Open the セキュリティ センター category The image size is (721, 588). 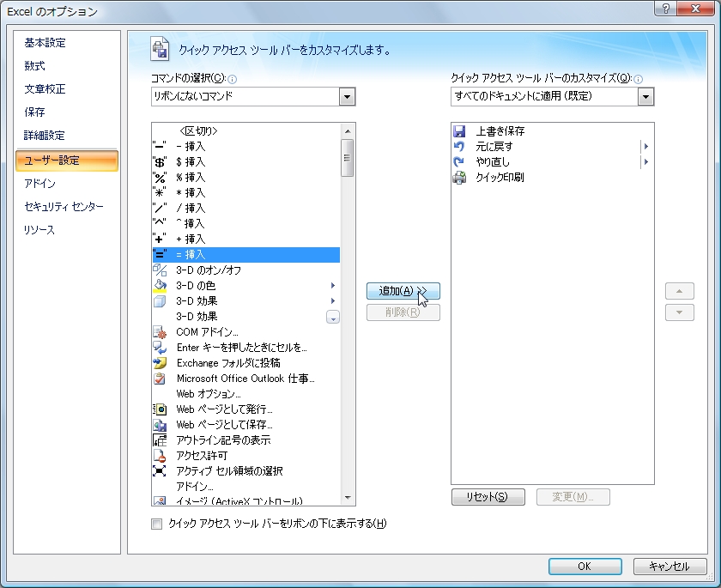point(64,206)
